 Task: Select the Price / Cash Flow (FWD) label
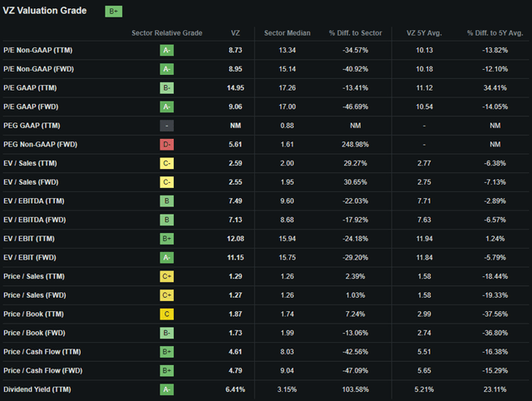[42, 370]
